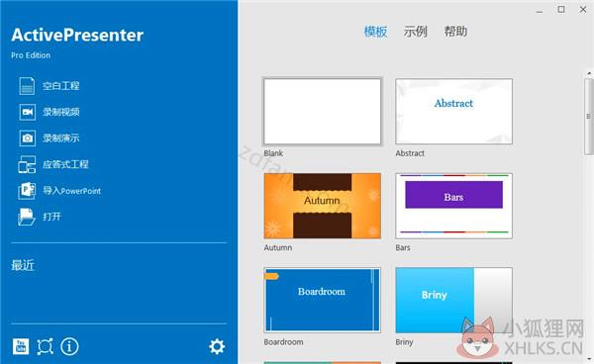Click the responsive project devices icon
Image resolution: width=594 pixels, height=364 pixels.
coord(27,164)
